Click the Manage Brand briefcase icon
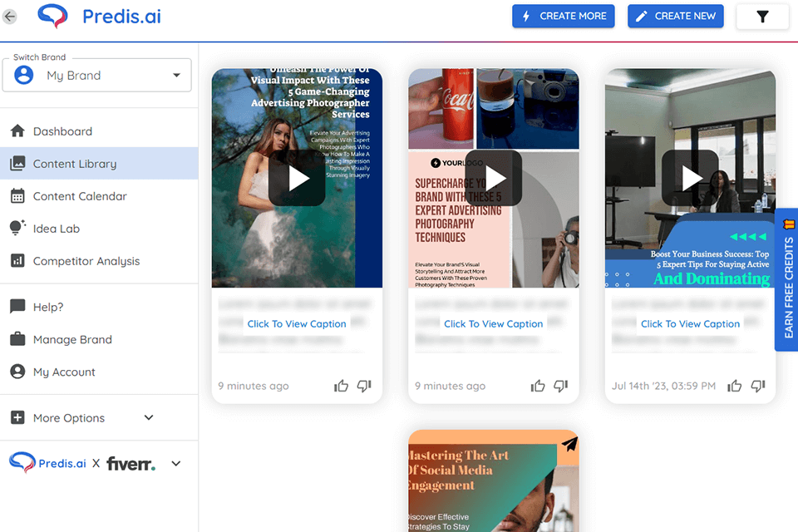 point(17,338)
